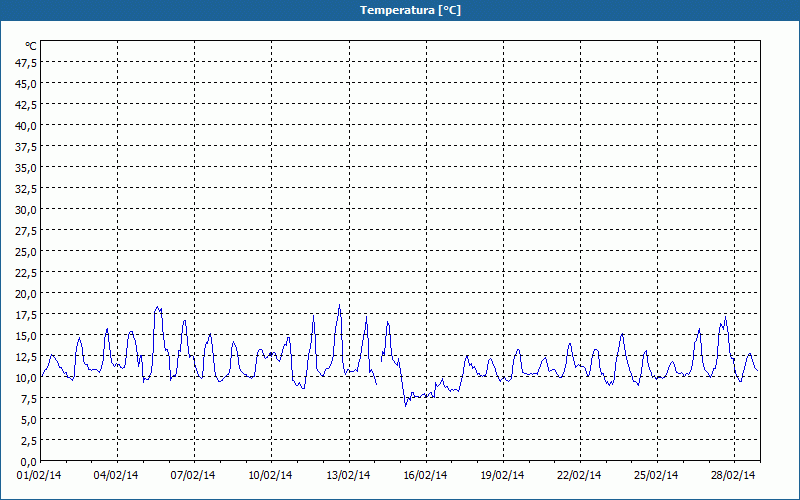This screenshot has height=500, width=800.
Task: Select the 10,0 y-axis label
Action: pos(27,378)
